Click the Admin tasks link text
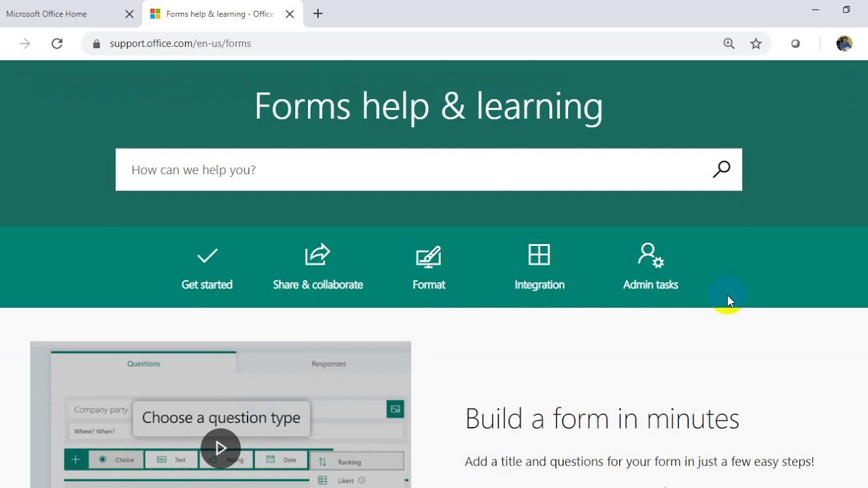Image resolution: width=868 pixels, height=488 pixels. click(x=650, y=285)
